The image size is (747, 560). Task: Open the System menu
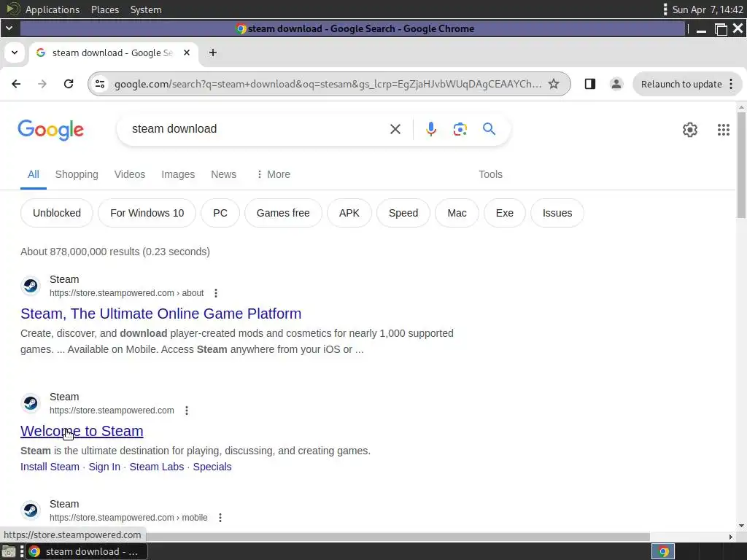pyautogui.click(x=146, y=9)
